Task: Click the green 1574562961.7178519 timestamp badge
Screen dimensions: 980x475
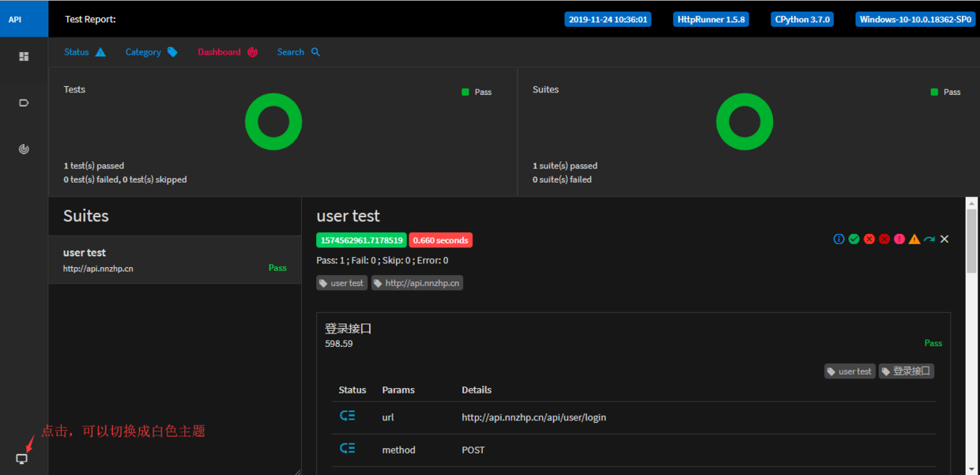Action: click(361, 240)
